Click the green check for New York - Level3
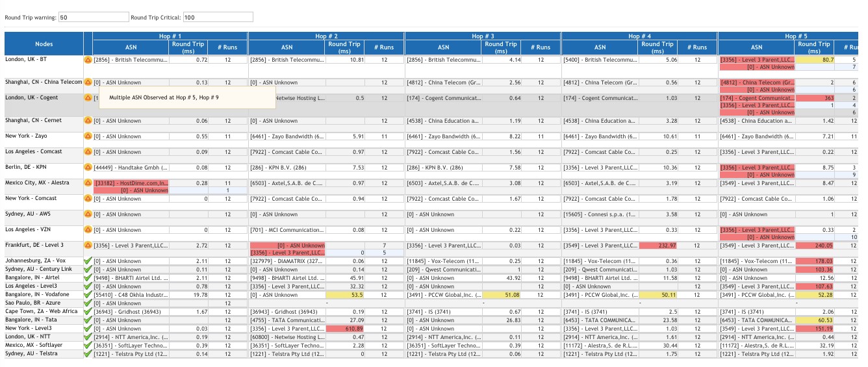The width and height of the screenshot is (868, 367). [x=88, y=329]
